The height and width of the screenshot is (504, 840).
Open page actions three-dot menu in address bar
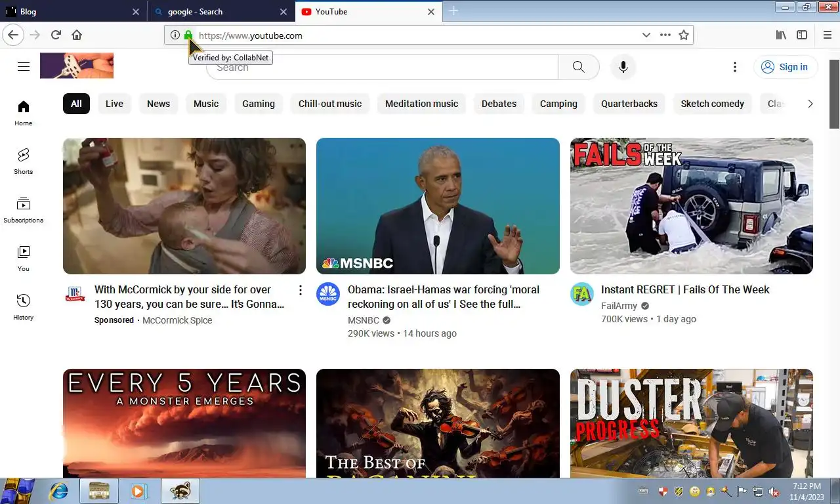(x=665, y=35)
